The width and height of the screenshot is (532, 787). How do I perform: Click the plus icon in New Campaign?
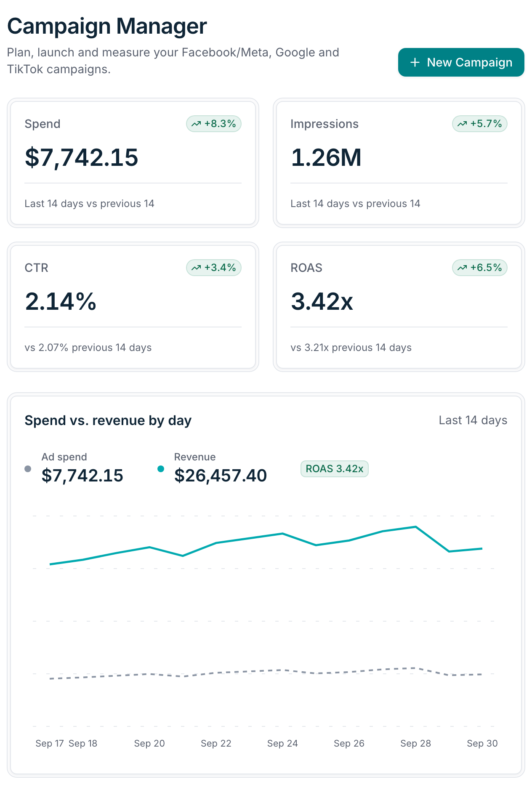tap(415, 62)
